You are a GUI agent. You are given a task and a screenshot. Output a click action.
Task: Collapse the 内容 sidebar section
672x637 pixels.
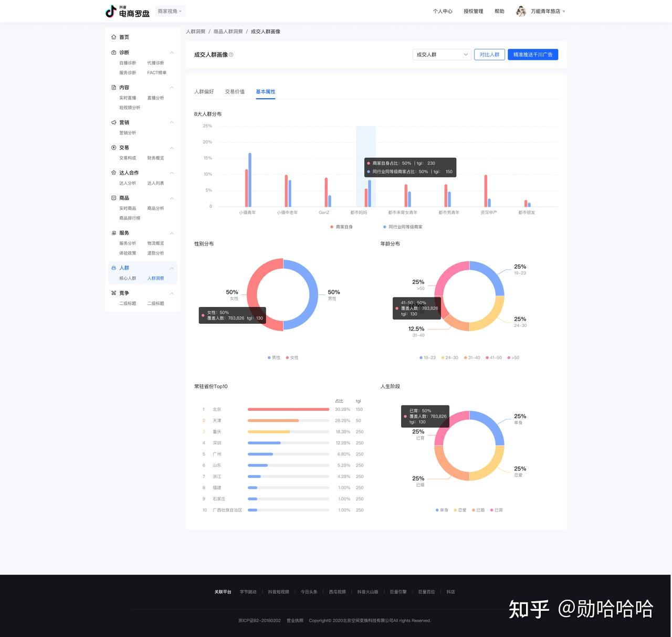172,88
